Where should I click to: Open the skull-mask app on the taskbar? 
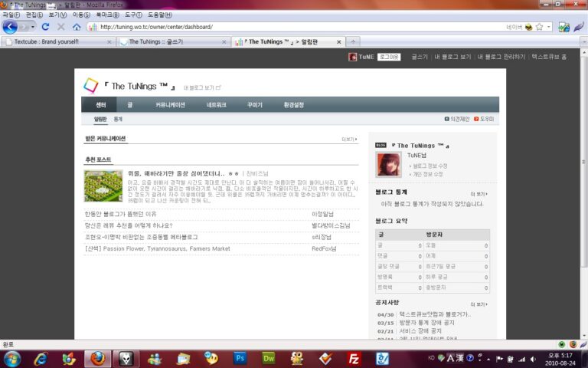[x=126, y=359]
